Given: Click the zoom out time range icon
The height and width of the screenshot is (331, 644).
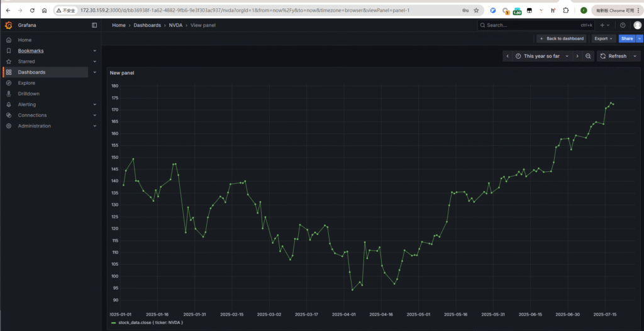Looking at the screenshot, I should pos(588,56).
